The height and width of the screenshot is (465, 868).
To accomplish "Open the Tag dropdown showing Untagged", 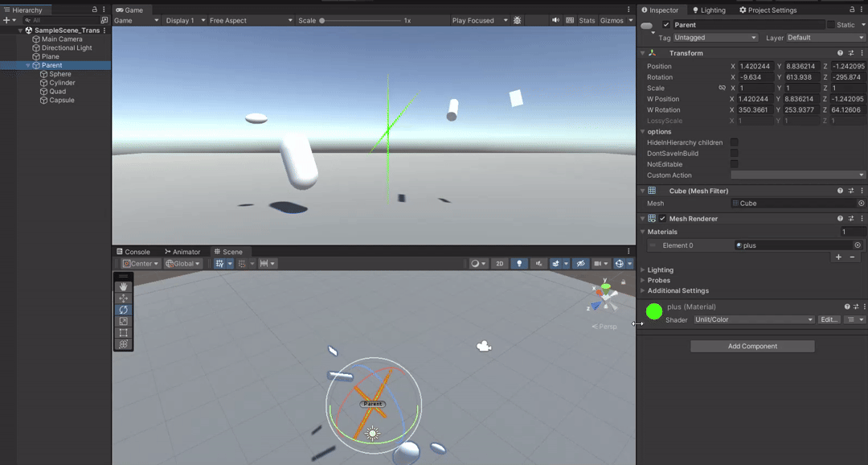I will [x=715, y=38].
